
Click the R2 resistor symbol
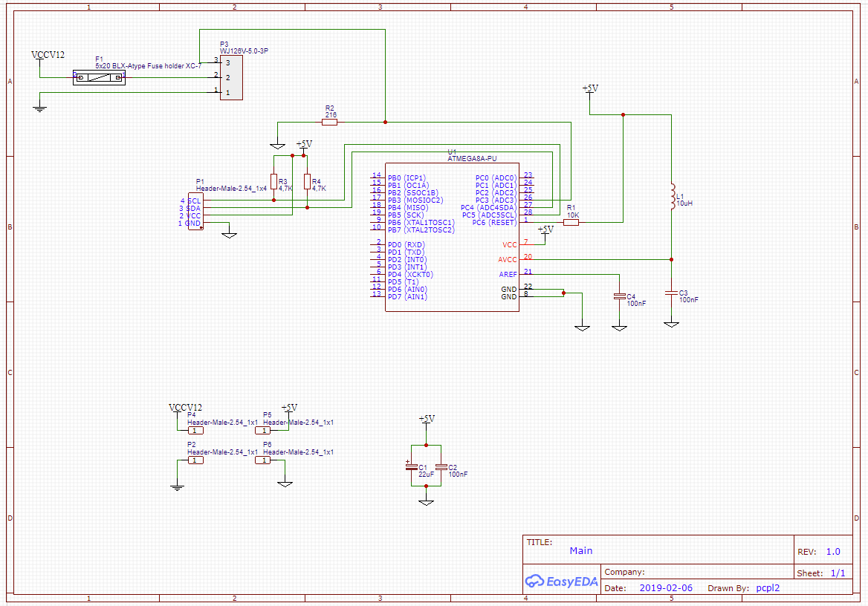click(x=330, y=122)
